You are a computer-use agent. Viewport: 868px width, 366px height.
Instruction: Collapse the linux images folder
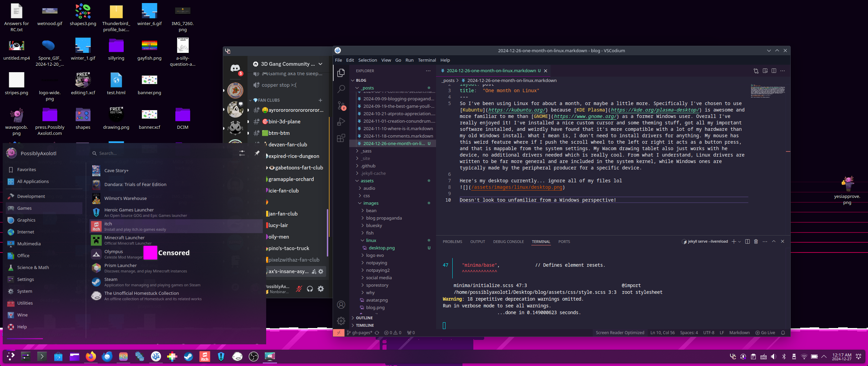(x=371, y=240)
